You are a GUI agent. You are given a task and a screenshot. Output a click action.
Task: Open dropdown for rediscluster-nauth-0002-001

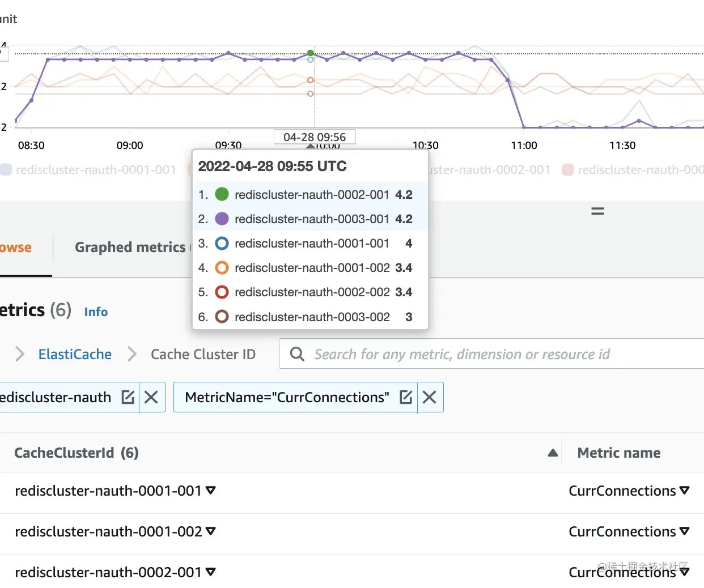tap(211, 572)
